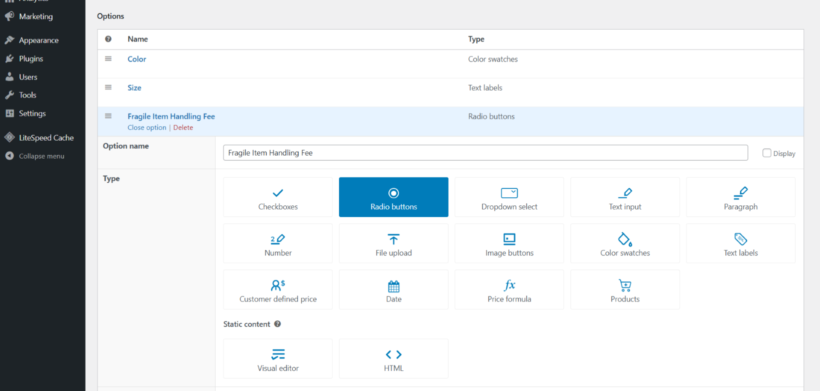Click 'Color swatches' type cell in Color row

(493, 59)
